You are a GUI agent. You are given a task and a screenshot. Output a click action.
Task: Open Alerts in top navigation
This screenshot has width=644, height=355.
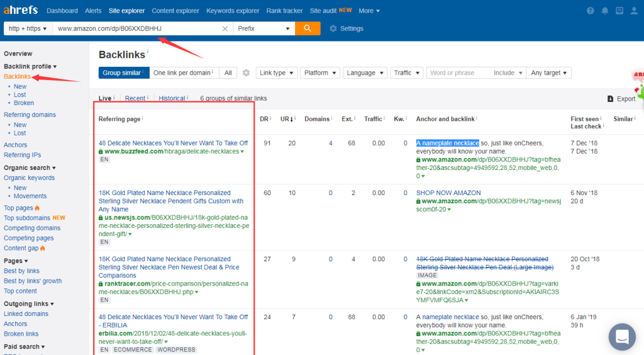click(x=93, y=11)
